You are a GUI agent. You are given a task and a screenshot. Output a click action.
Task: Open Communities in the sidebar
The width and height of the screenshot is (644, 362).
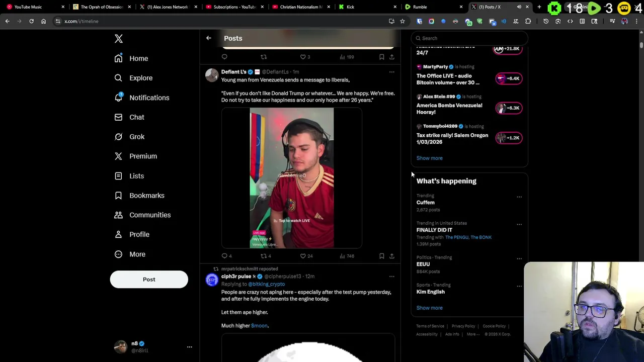(x=142, y=215)
